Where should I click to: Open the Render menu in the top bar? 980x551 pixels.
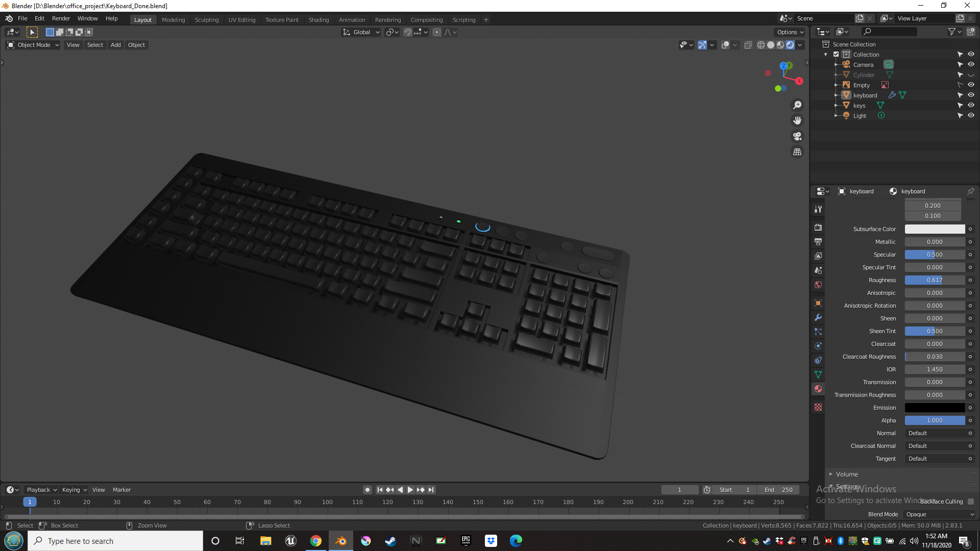[x=61, y=18]
